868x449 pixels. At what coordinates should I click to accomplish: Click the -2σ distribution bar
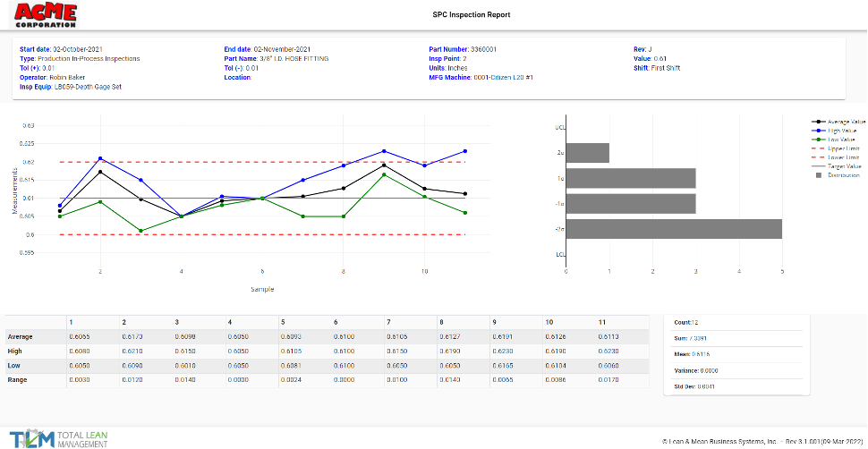coord(675,229)
